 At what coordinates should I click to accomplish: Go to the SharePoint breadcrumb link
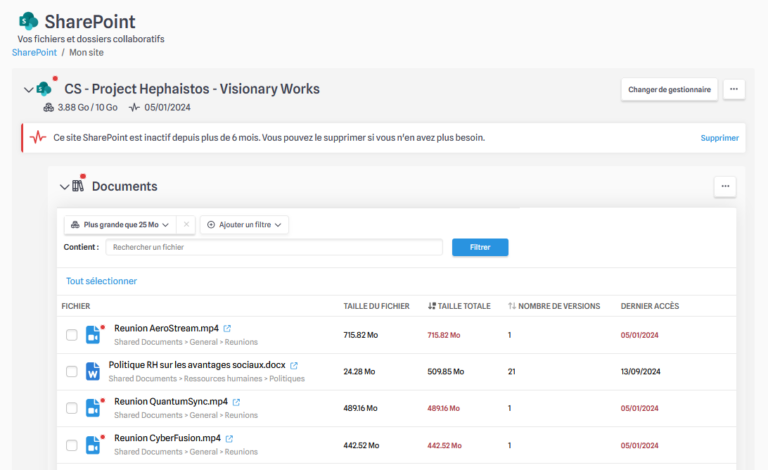coord(34,52)
